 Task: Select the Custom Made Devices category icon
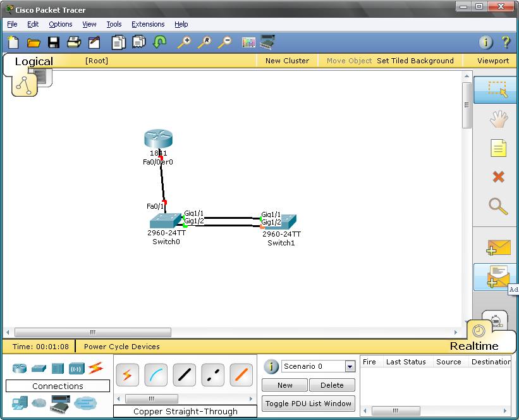pyautogui.click(x=60, y=404)
